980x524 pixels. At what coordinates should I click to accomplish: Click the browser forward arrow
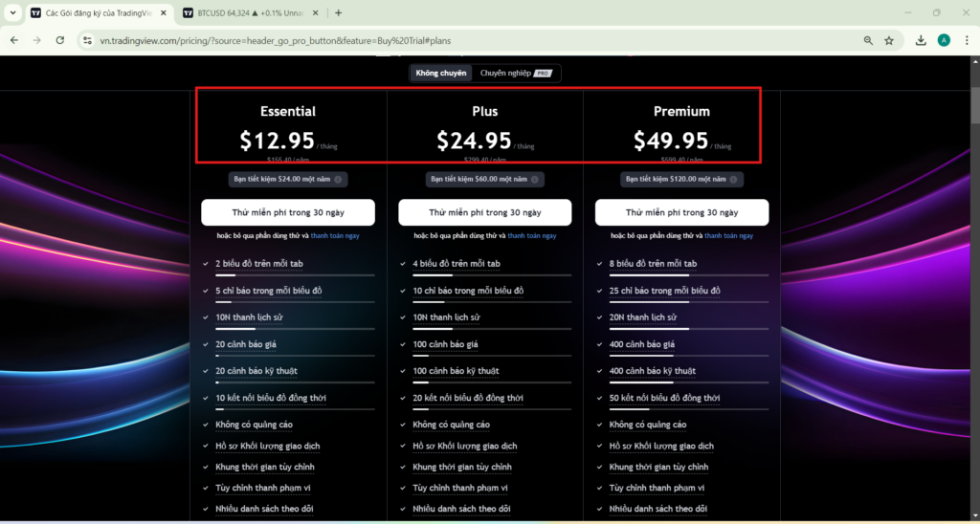[37, 40]
